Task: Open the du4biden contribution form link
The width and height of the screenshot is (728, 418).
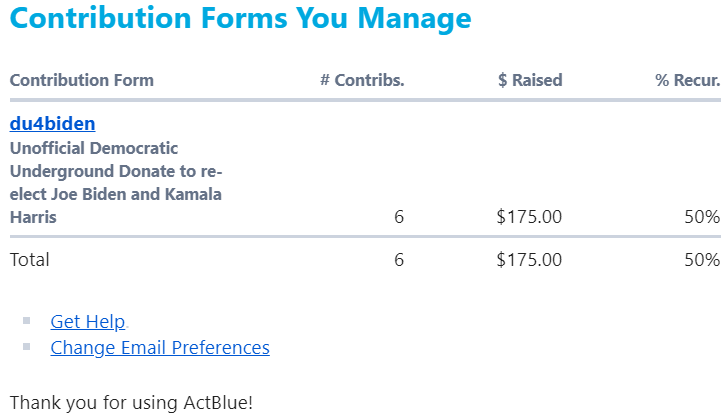Action: [x=52, y=124]
